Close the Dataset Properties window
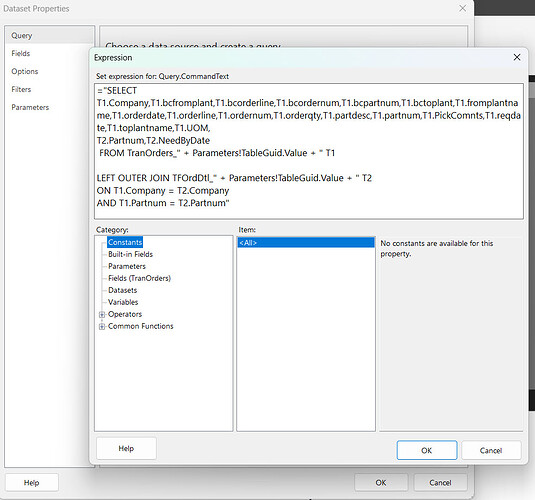Screen dimensions: 535x500 pos(462,8)
